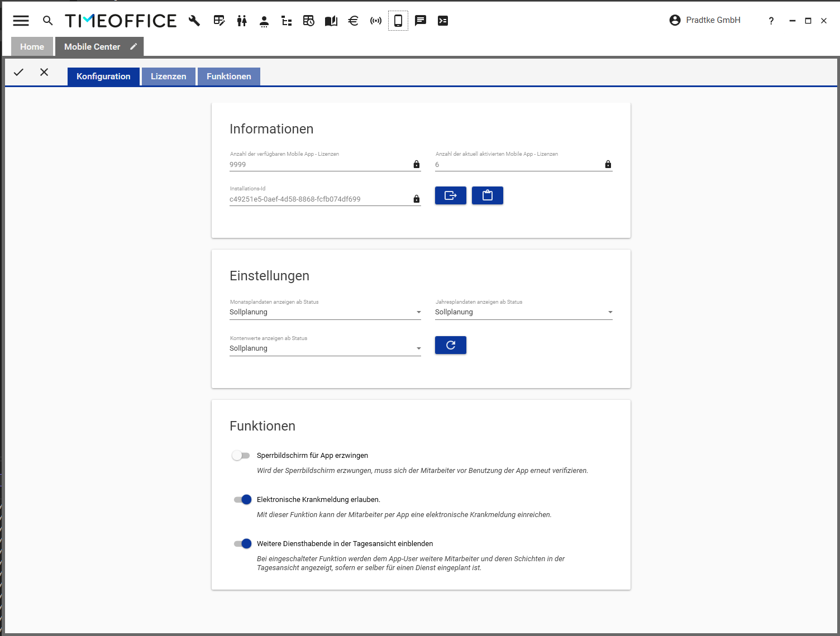Click pencil icon on Mobile Center tab
Viewport: 840px width, 636px height.
[133, 46]
